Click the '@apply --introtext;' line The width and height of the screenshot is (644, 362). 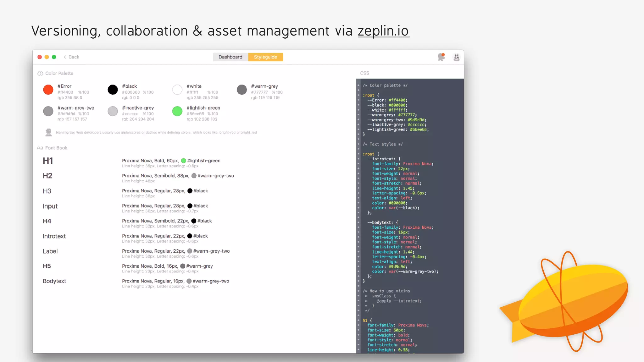point(399,301)
